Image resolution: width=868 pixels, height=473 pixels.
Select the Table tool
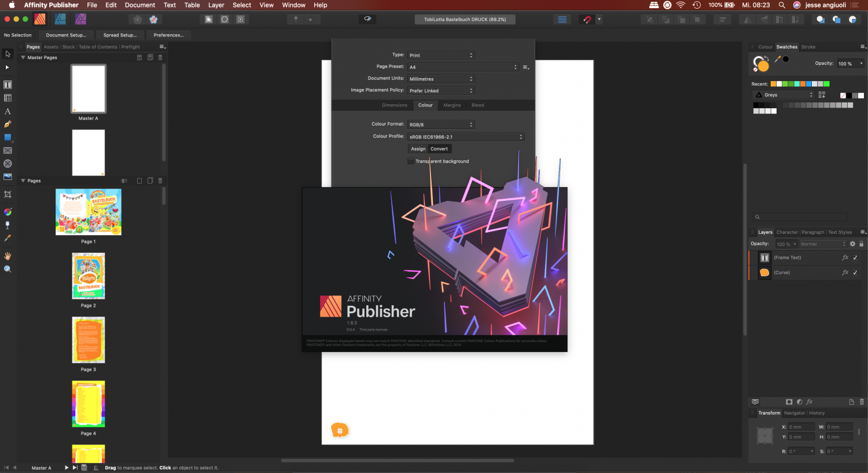(8, 98)
